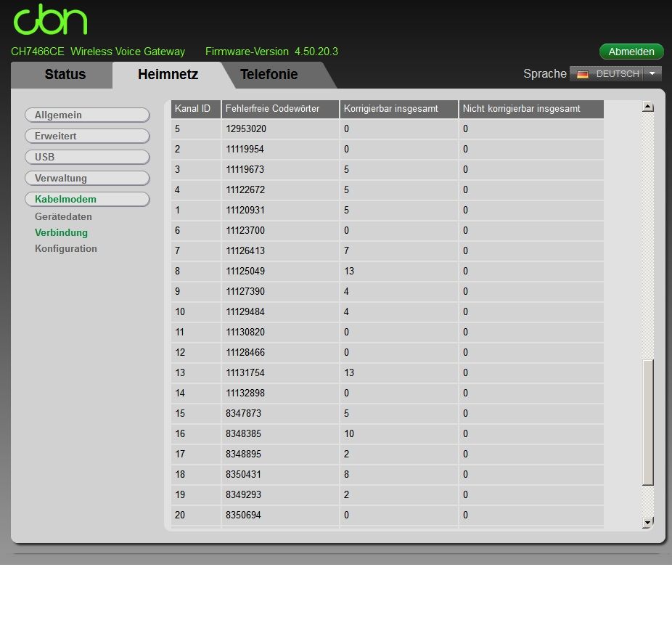Image resolution: width=672 pixels, height=628 pixels.
Task: Select the value 8350694
Action: click(x=243, y=515)
